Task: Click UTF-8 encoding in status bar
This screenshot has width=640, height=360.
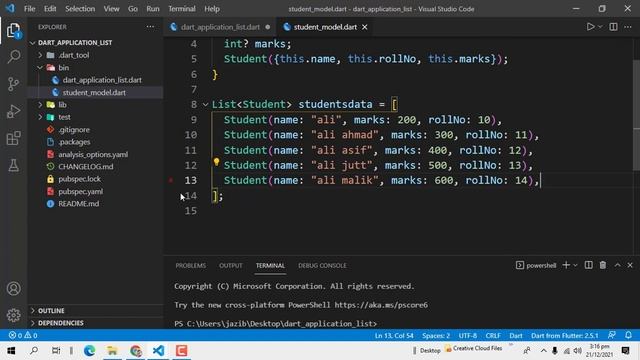Action: tap(468, 336)
